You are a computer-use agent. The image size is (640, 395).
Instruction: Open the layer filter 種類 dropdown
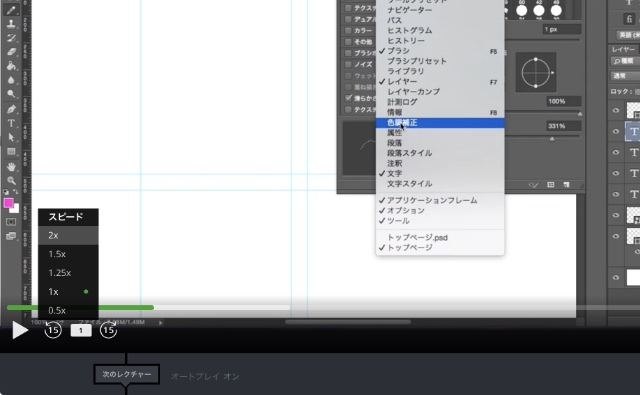click(625, 61)
